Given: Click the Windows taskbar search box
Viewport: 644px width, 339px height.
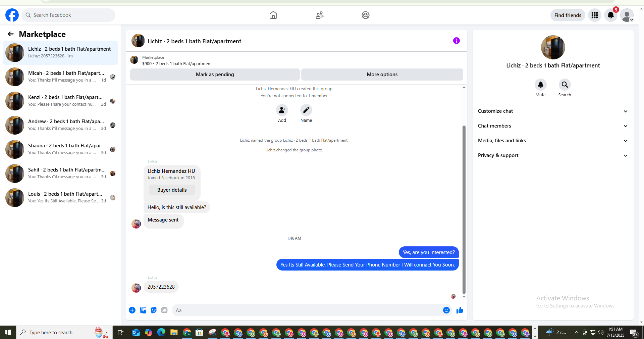Looking at the screenshot, I should click(64, 332).
